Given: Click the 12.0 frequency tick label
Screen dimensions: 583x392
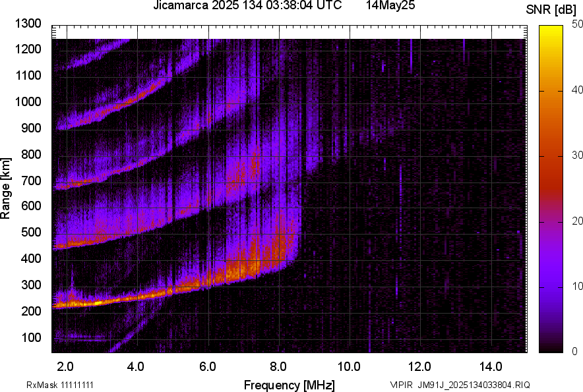Looking at the screenshot, I should coord(420,367).
